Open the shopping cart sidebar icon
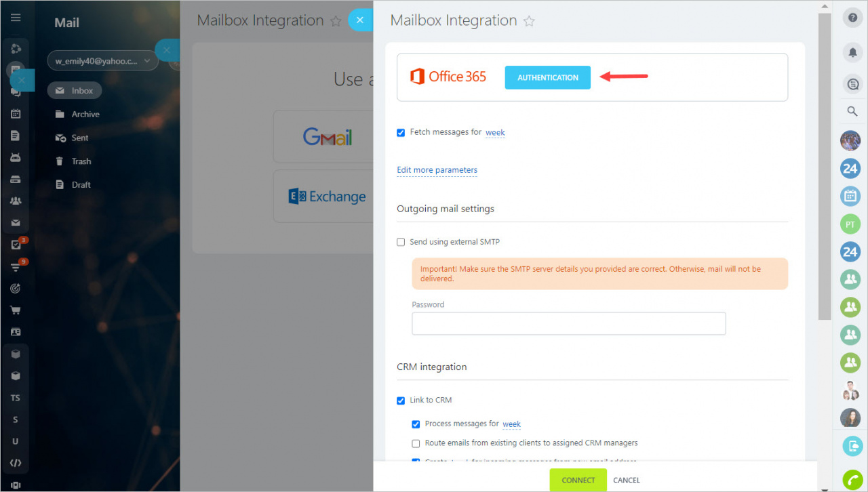 pos(16,310)
